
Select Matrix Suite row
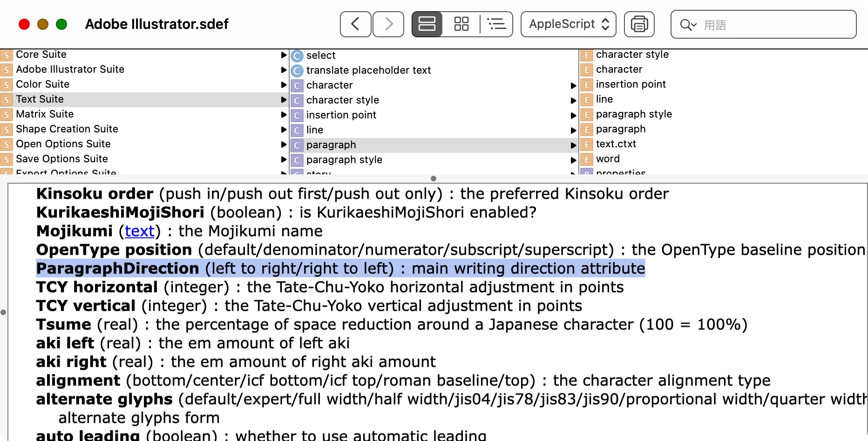144,114
